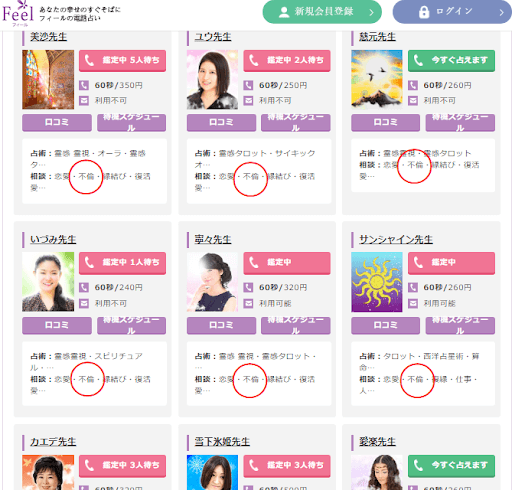Click いづみ先生's phone price icon

click(x=84, y=287)
